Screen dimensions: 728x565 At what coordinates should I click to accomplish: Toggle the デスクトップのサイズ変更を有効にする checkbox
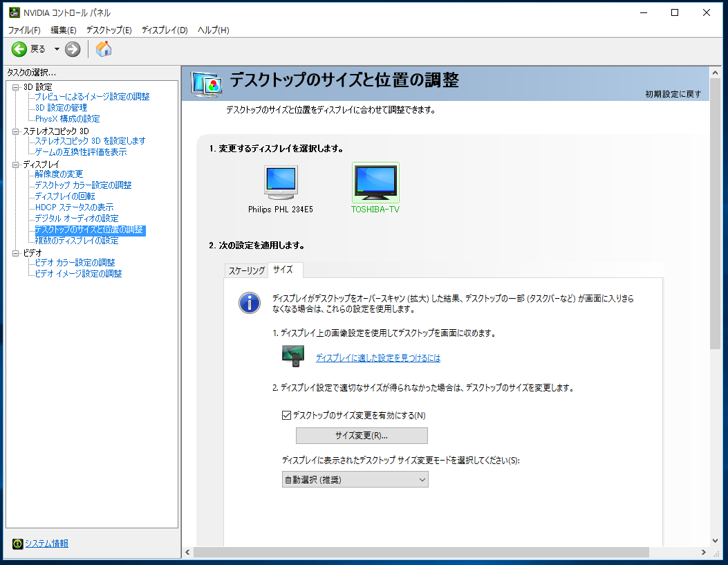tap(287, 416)
